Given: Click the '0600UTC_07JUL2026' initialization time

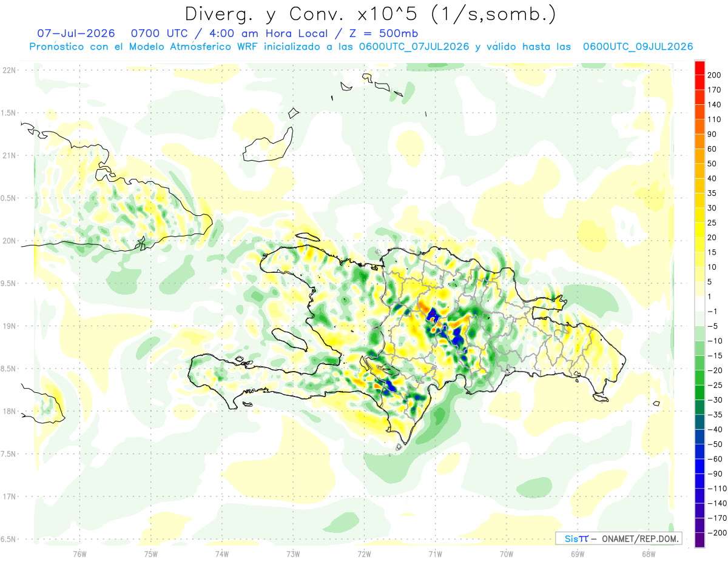Looking at the screenshot, I should pyautogui.click(x=414, y=47).
